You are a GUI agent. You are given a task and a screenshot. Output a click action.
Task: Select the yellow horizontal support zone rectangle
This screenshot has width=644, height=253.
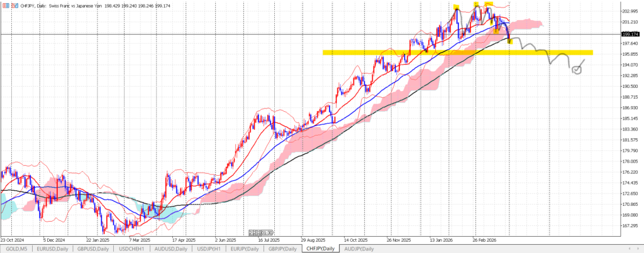coord(409,53)
